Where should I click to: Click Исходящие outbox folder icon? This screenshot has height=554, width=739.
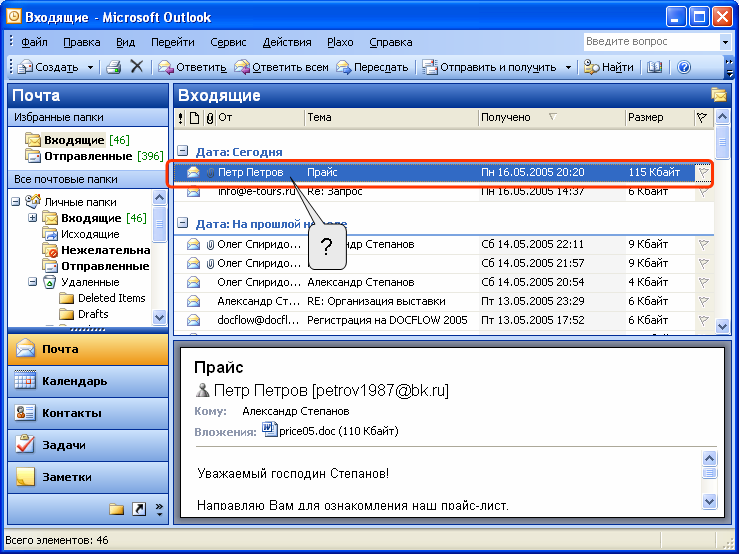[x=49, y=234]
